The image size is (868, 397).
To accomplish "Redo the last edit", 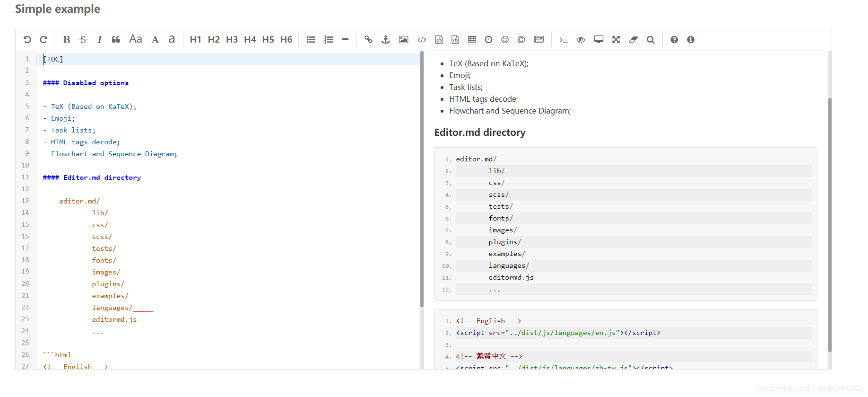I will coord(43,40).
